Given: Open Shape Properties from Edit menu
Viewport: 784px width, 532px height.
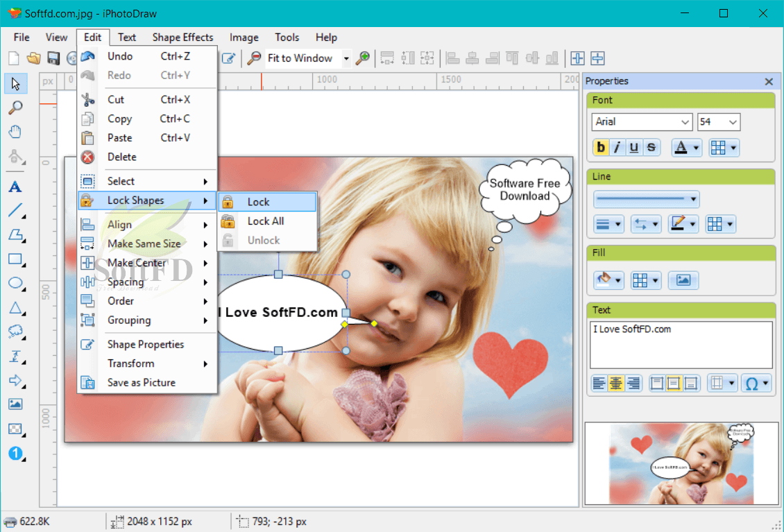Looking at the screenshot, I should [147, 345].
